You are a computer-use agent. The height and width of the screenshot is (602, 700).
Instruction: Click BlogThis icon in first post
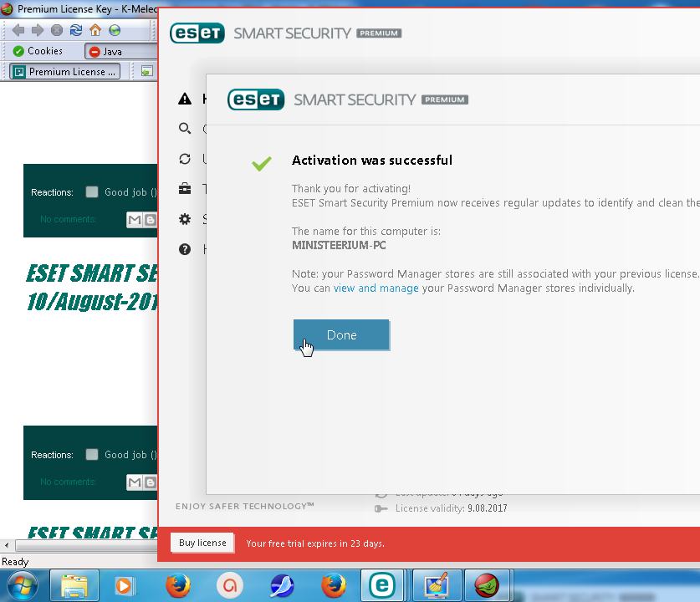[151, 220]
